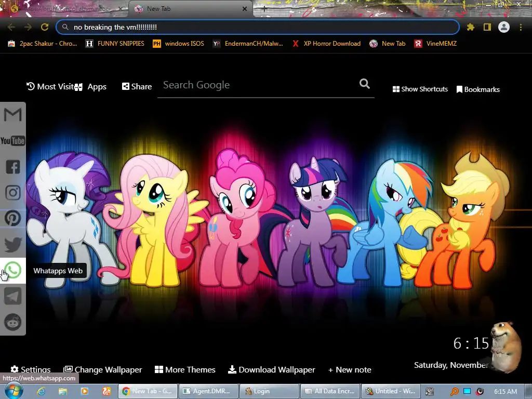Toggle Show Shortcuts
Viewport: 532px width, 399px height.
tap(420, 89)
